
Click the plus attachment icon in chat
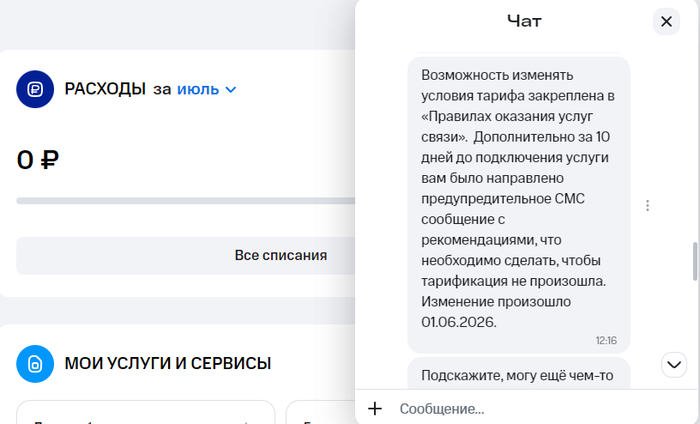(375, 408)
